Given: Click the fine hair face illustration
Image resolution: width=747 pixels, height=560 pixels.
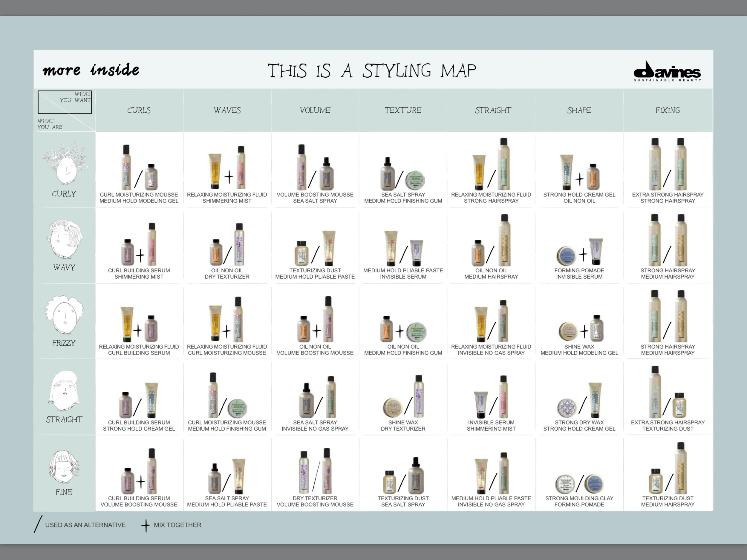Looking at the screenshot, I should point(64,467).
